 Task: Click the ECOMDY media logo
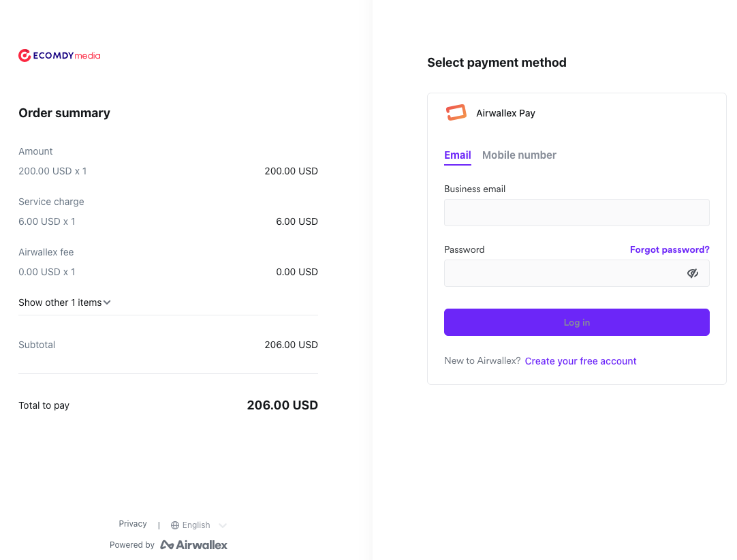point(59,55)
